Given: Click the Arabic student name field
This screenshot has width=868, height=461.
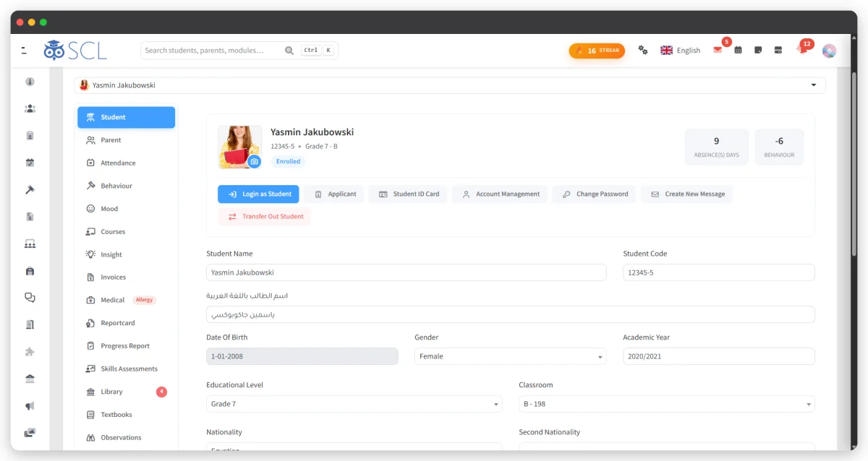Looking at the screenshot, I should coord(511,314).
